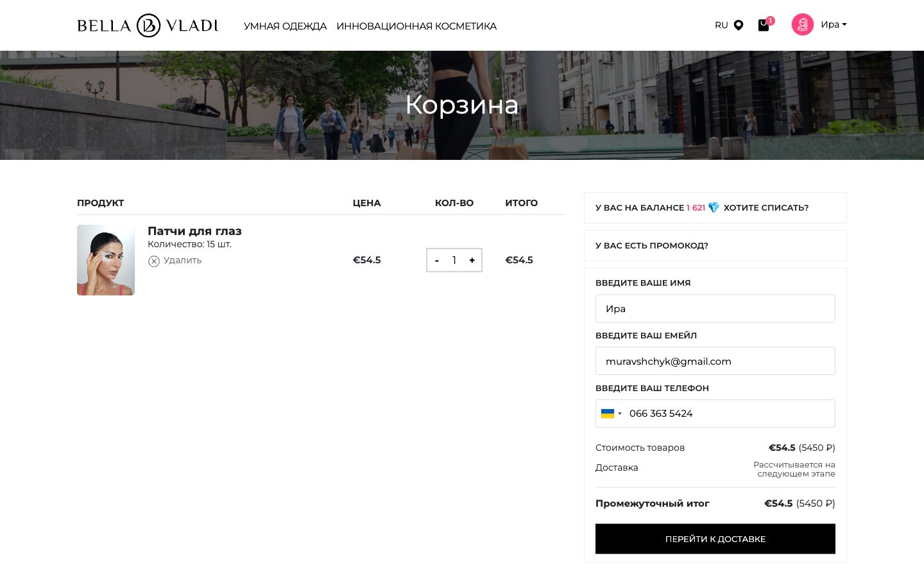The image size is (924, 578).
Task: Focus the name field with Ира
Action: click(x=715, y=309)
